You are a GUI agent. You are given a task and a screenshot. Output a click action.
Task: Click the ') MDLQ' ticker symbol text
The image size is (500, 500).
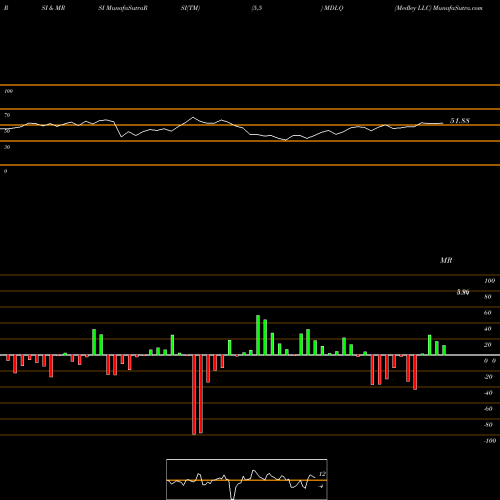point(332,8)
